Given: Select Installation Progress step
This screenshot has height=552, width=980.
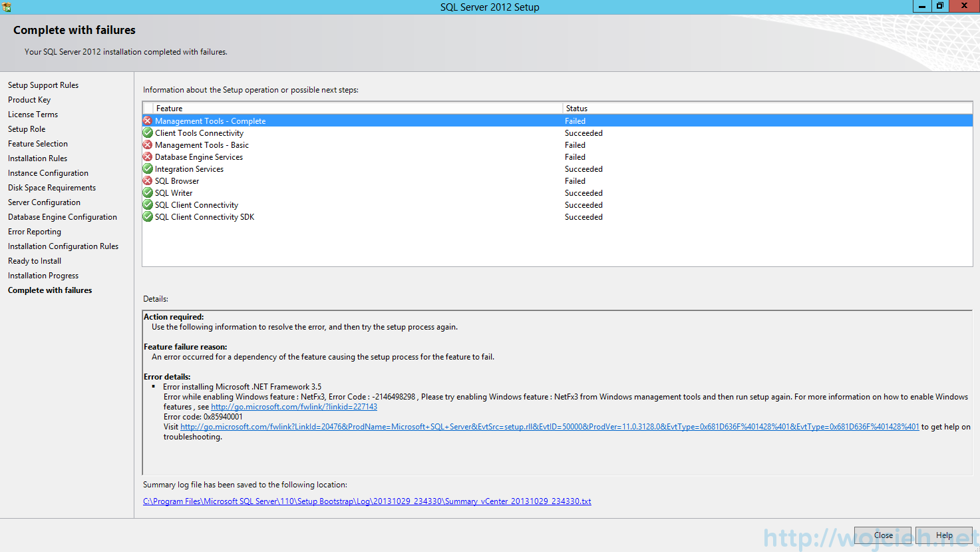Looking at the screenshot, I should coord(43,276).
